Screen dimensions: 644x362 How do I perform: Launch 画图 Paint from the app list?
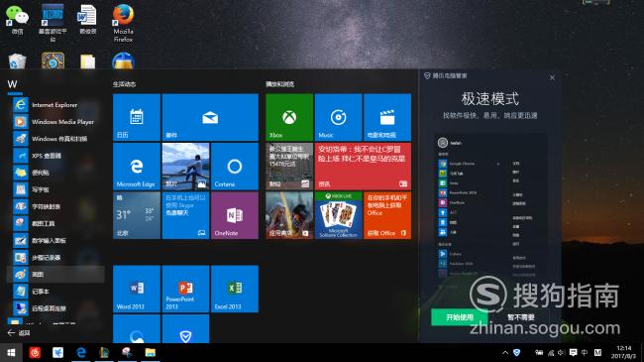click(x=55, y=275)
